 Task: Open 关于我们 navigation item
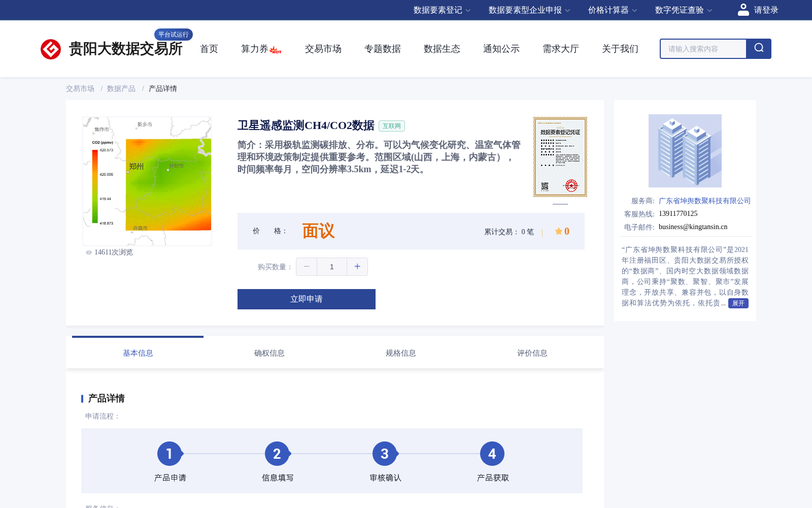pos(620,49)
